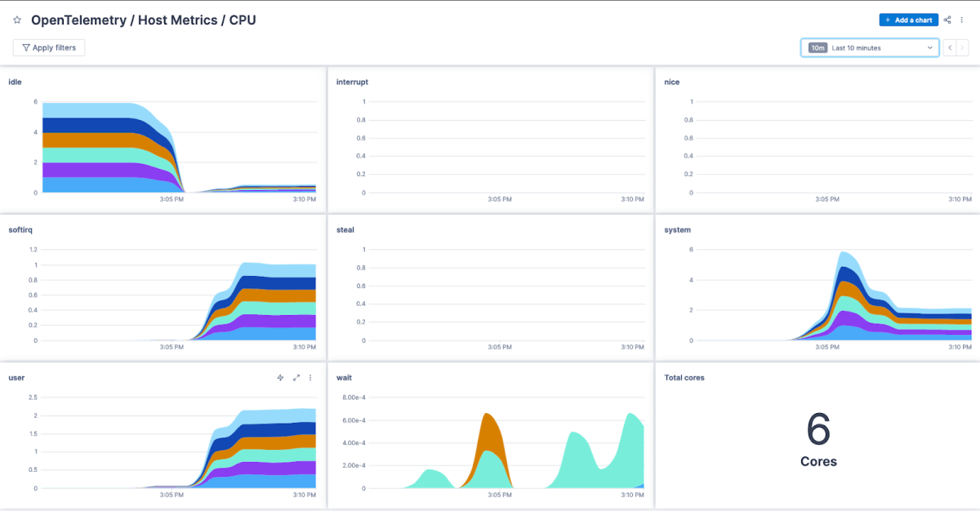
Task: Open user chart options menu
Action: pyautogui.click(x=310, y=378)
